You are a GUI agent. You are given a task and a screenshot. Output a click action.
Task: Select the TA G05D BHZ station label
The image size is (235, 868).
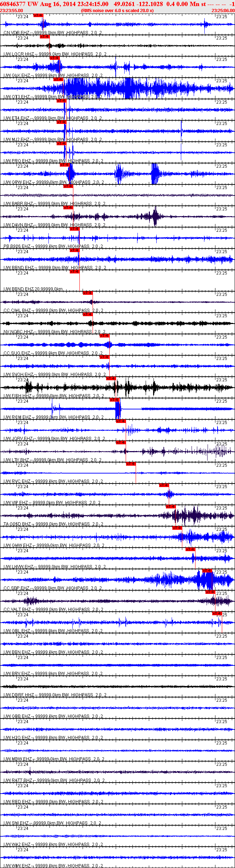(x=53, y=524)
